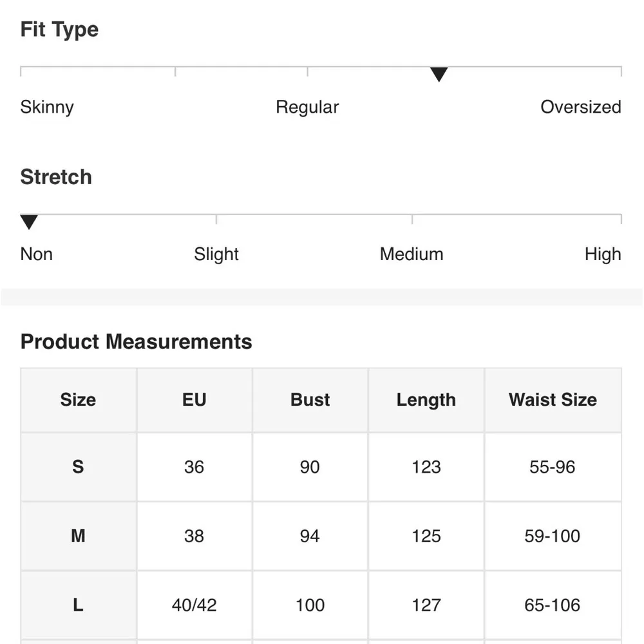
Task: Click the Product Measurements heading
Action: pos(136,342)
